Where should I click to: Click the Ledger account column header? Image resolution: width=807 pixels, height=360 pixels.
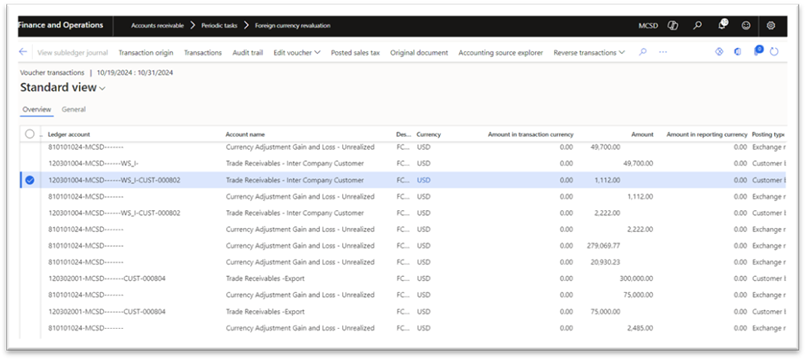coord(68,134)
